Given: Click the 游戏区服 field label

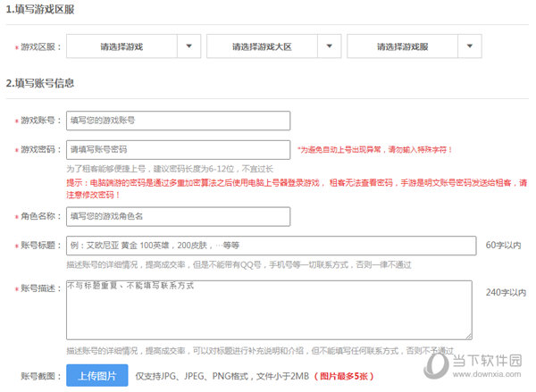Looking at the screenshot, I should point(41,46).
